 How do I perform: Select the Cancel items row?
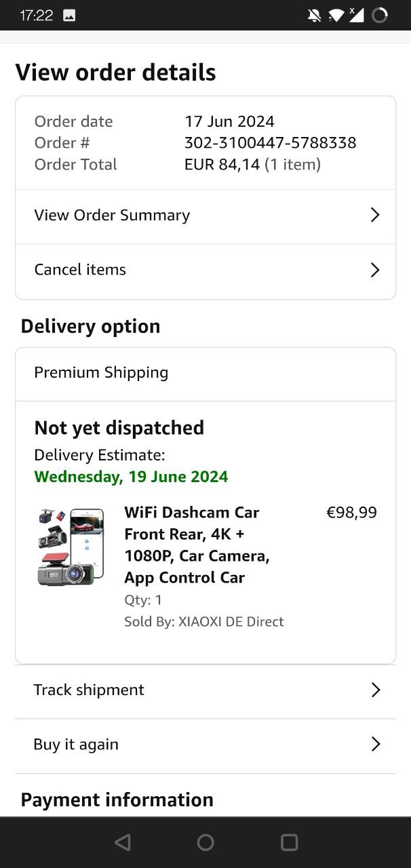(x=80, y=270)
